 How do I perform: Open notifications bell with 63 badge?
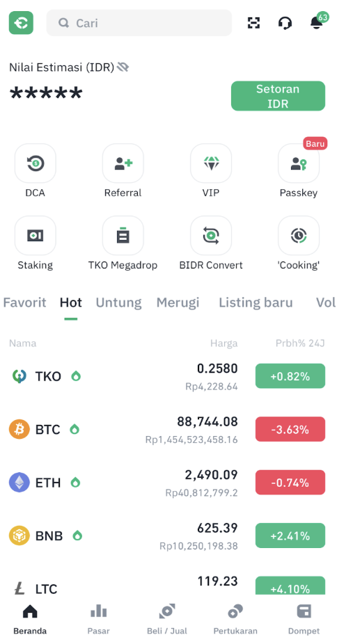point(319,22)
